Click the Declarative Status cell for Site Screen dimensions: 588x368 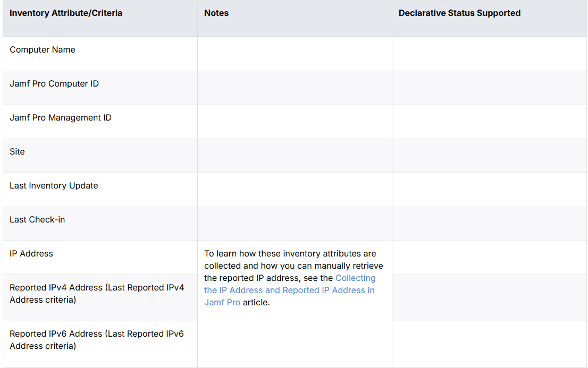tap(489, 156)
